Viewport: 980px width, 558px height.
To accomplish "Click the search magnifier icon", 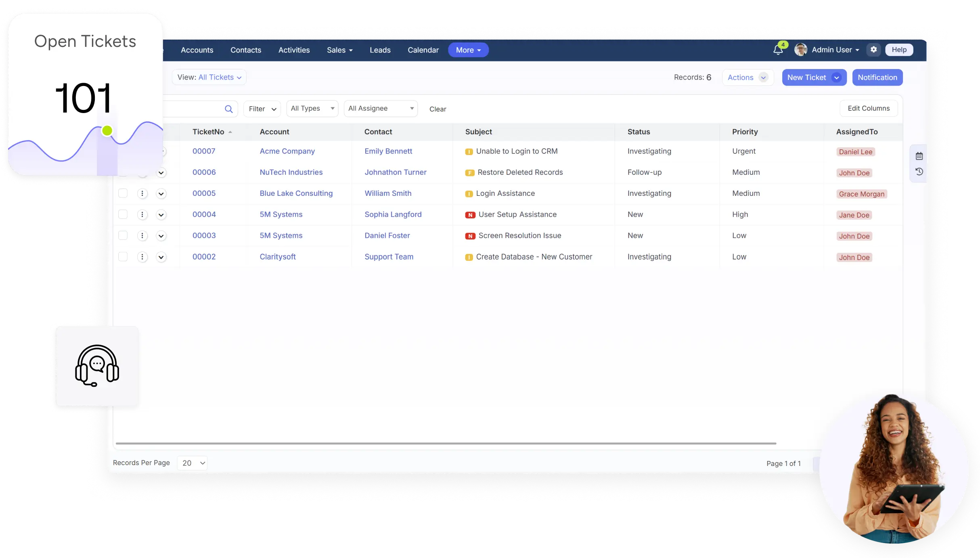I will point(228,109).
